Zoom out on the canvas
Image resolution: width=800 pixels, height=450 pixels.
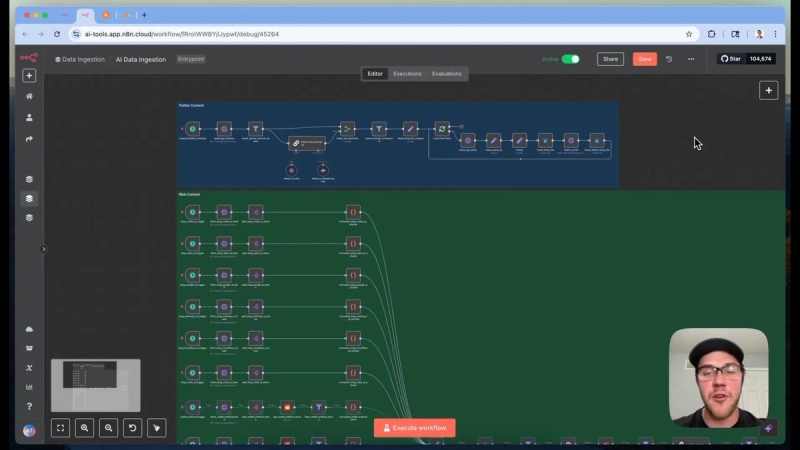coord(108,428)
